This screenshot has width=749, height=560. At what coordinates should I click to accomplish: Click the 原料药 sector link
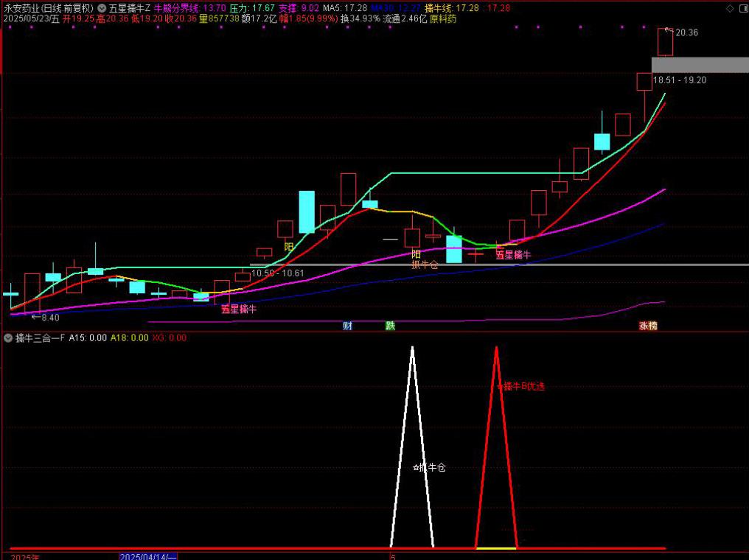pyautogui.click(x=443, y=18)
